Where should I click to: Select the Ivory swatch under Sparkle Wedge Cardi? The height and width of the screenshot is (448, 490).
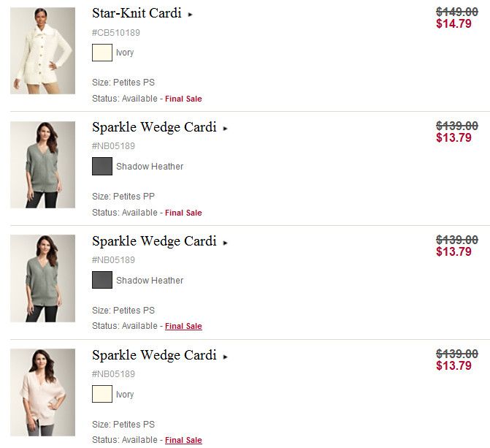pos(102,394)
